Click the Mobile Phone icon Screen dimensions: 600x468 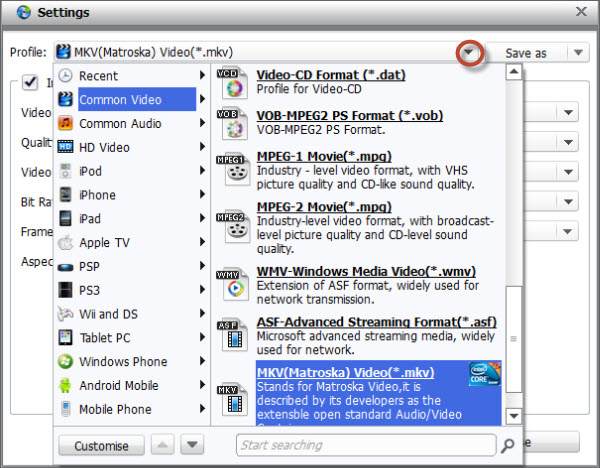pos(65,409)
